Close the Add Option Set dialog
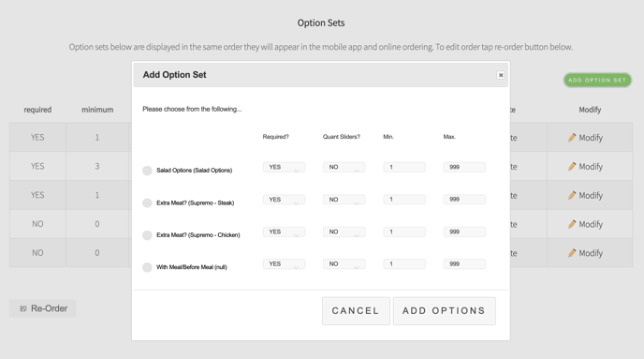 coord(501,75)
